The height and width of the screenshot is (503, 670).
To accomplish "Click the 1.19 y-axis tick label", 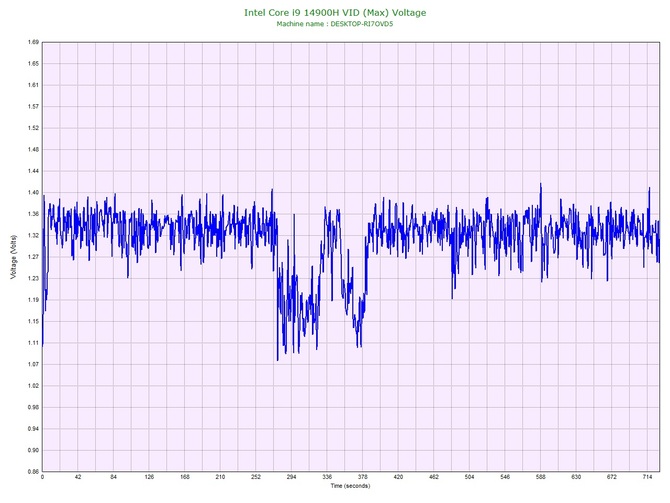I will [33, 300].
